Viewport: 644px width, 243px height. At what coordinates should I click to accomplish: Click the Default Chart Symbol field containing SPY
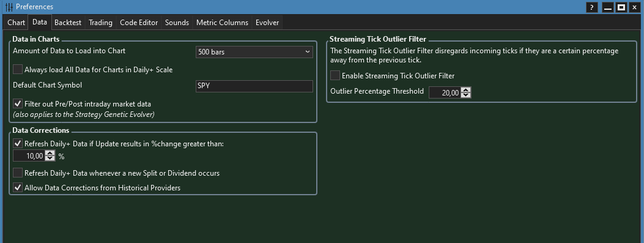[x=254, y=86]
